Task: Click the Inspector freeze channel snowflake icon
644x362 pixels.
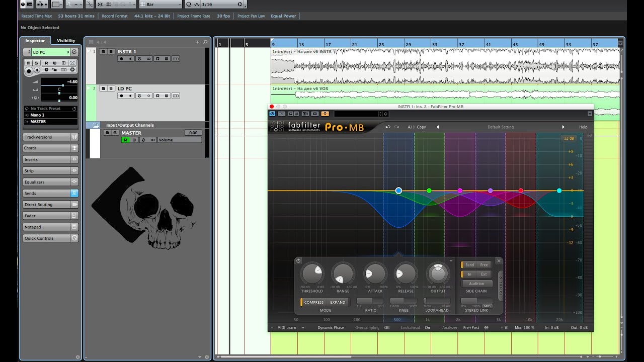Action: tap(72, 69)
